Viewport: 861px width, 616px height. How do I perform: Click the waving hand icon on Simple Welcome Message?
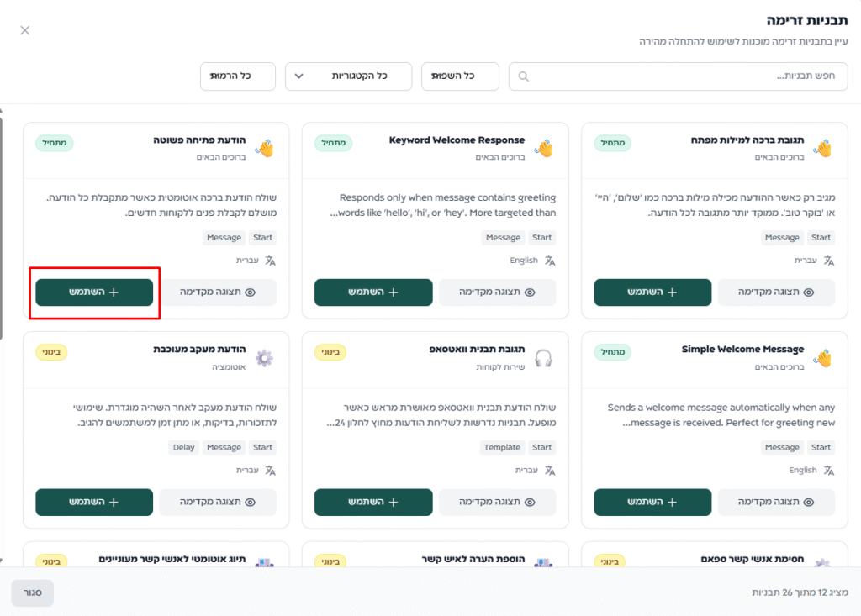coord(822,358)
